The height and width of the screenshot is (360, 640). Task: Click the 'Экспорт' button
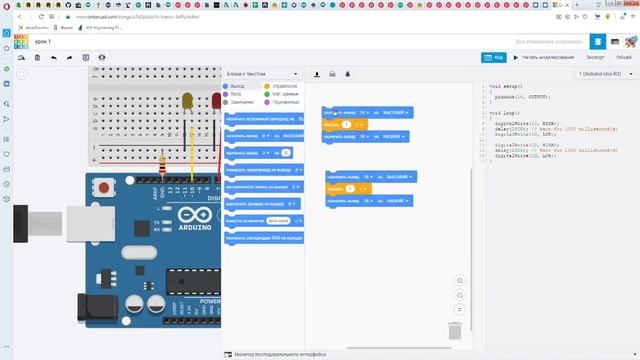point(595,58)
